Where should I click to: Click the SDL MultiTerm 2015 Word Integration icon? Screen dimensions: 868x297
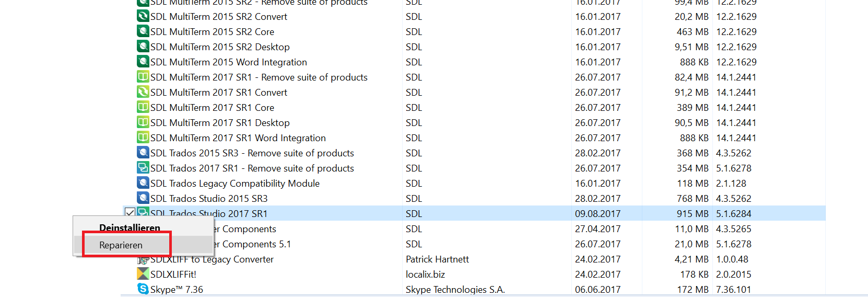pyautogui.click(x=143, y=62)
